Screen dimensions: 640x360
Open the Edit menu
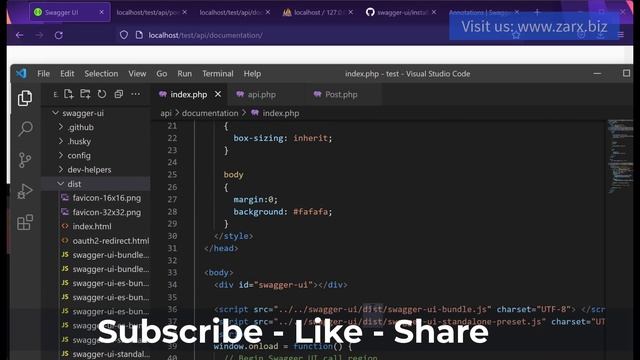click(67, 73)
